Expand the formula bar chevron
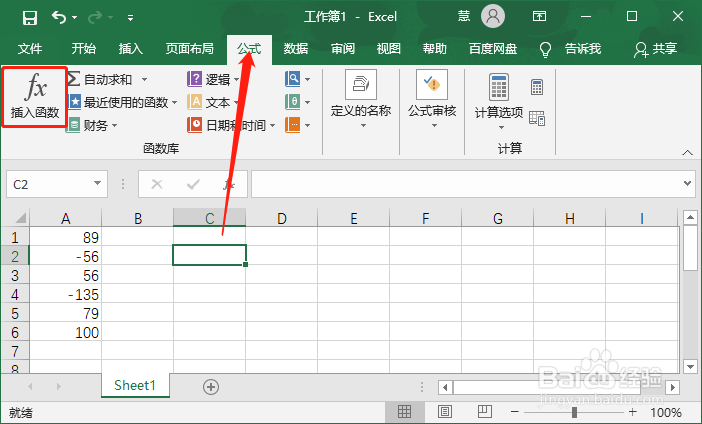The width and height of the screenshot is (702, 424). 687,183
